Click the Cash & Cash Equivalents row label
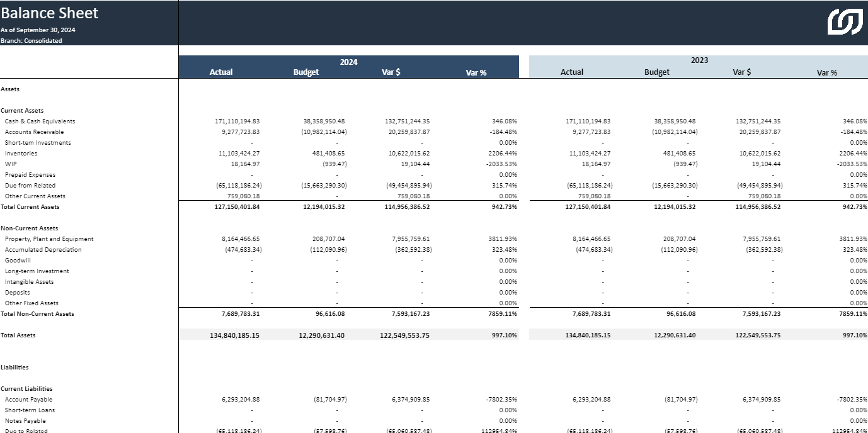 [x=40, y=121]
